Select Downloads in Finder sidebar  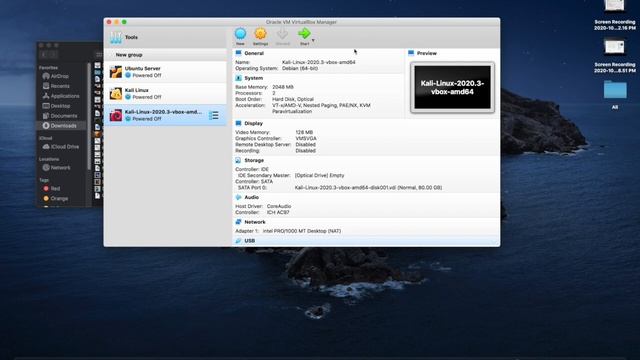tap(62, 126)
